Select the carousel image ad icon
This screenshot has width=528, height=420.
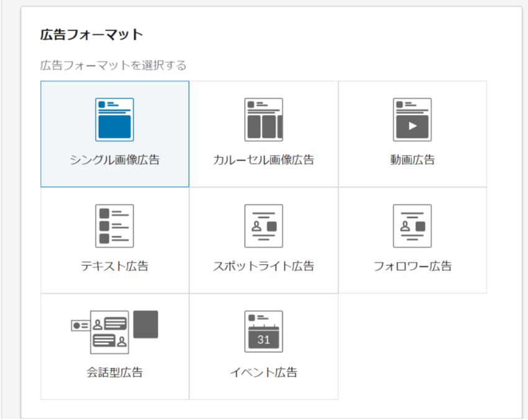pyautogui.click(x=263, y=119)
